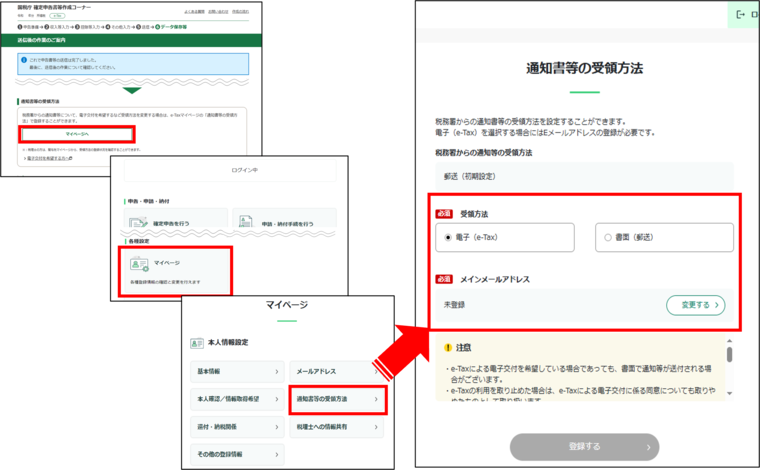760x470 pixels.
Task: Click the メインメールアドレス field label
Action: [495, 279]
